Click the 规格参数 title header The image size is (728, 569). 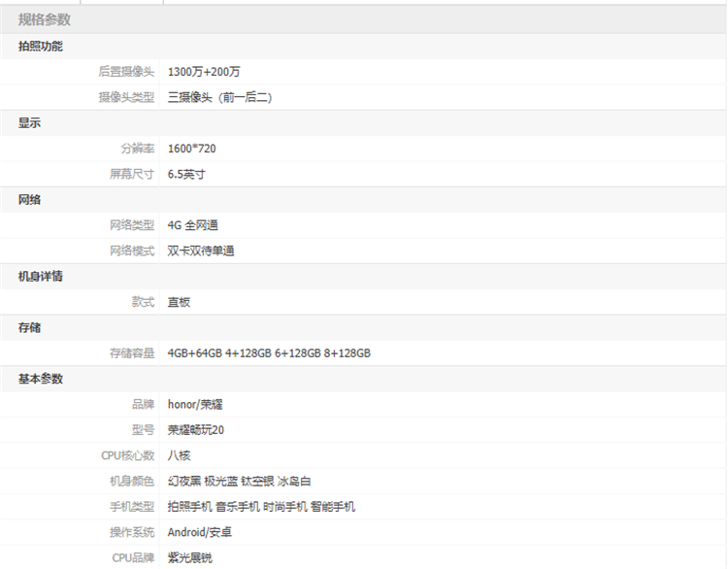[x=45, y=19]
